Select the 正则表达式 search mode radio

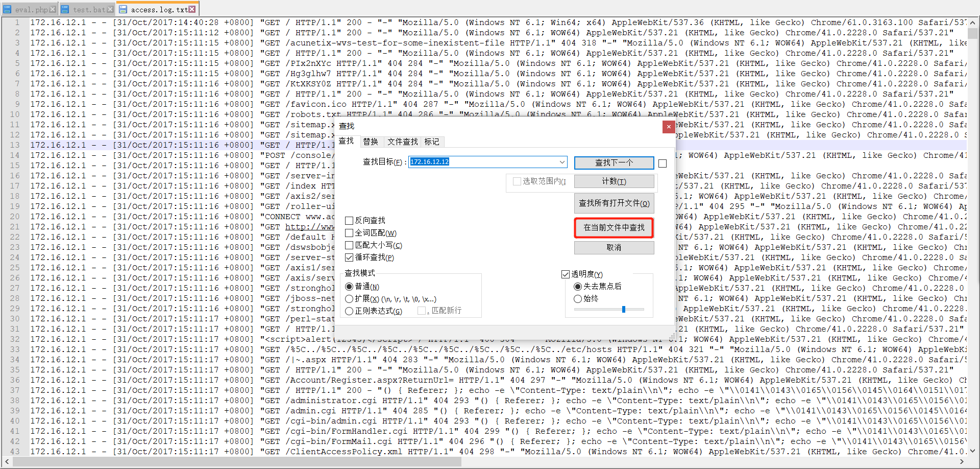[x=349, y=311]
